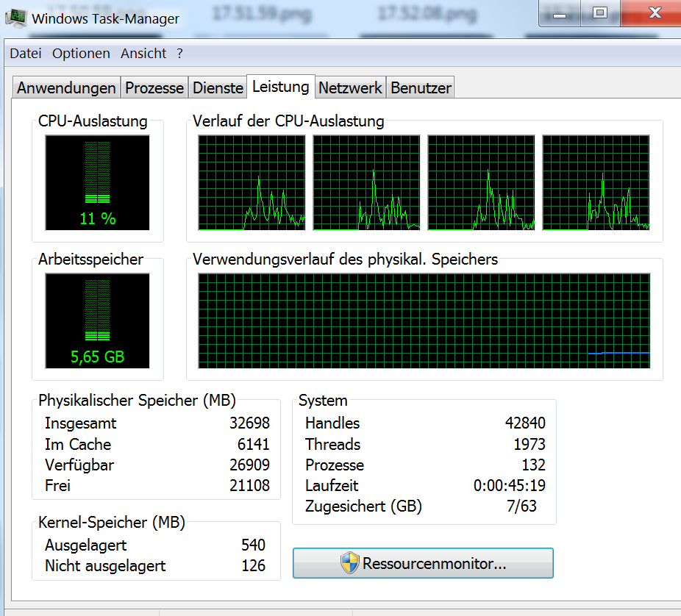Click the Nicht ausgelagert value 126

point(253,565)
